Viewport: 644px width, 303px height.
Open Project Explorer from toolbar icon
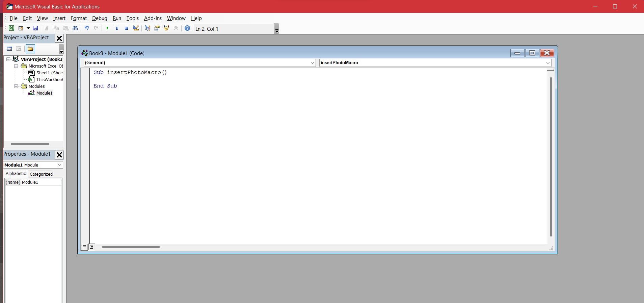[147, 28]
